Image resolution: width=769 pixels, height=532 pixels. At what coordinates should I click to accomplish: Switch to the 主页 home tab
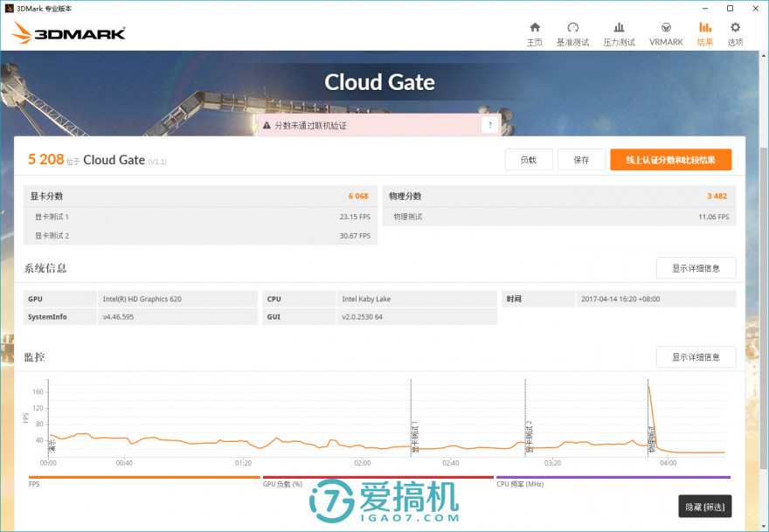[x=534, y=27]
